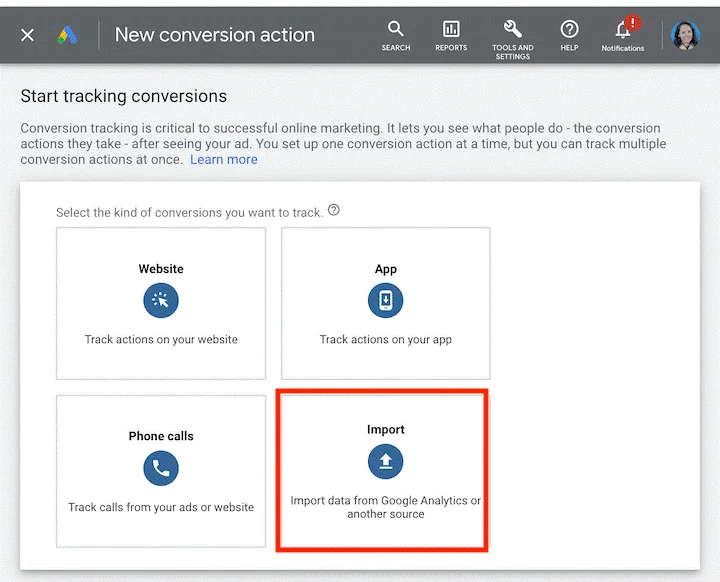Click the 'New conversion action' title
Viewport: 720px width, 582px height.
coord(215,35)
